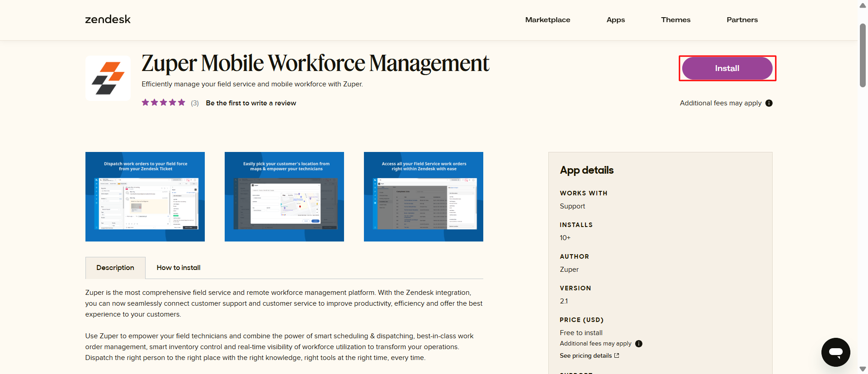Click the 'Support' value under Works With
The height and width of the screenshot is (374, 868).
point(572,206)
